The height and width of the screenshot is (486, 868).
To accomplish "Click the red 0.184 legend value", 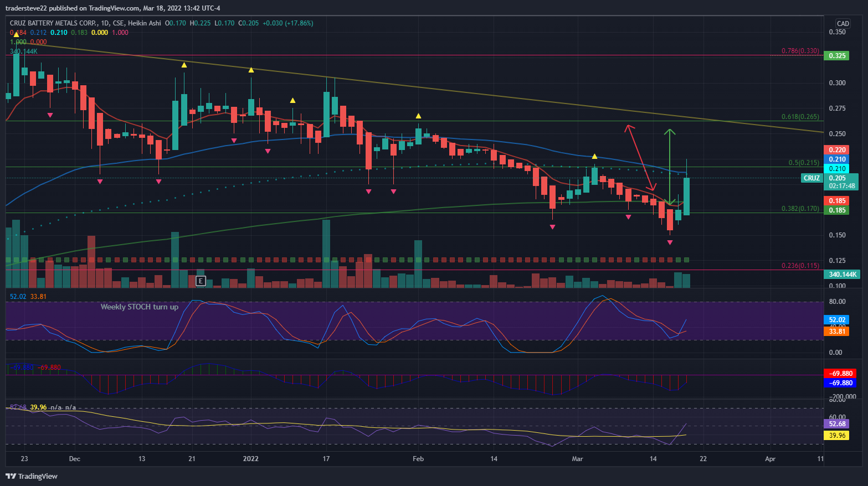I will (18, 33).
